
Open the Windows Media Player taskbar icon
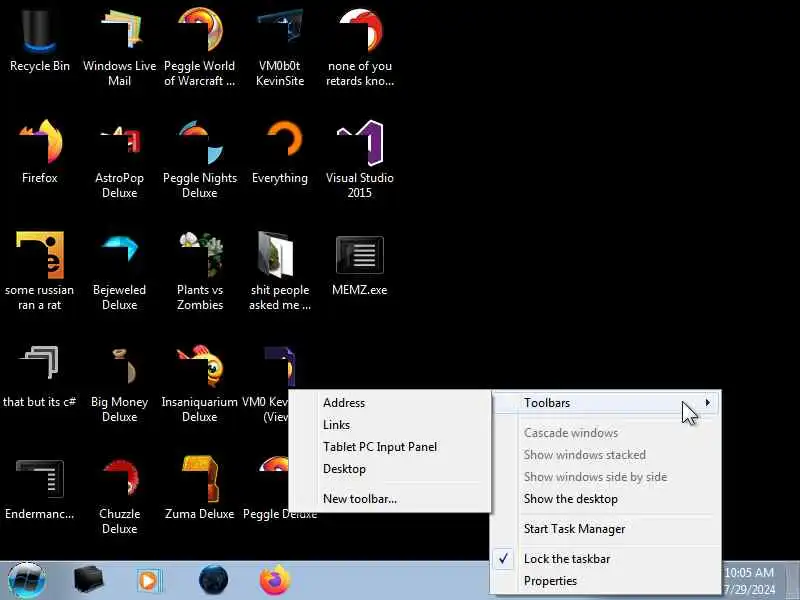click(149, 581)
